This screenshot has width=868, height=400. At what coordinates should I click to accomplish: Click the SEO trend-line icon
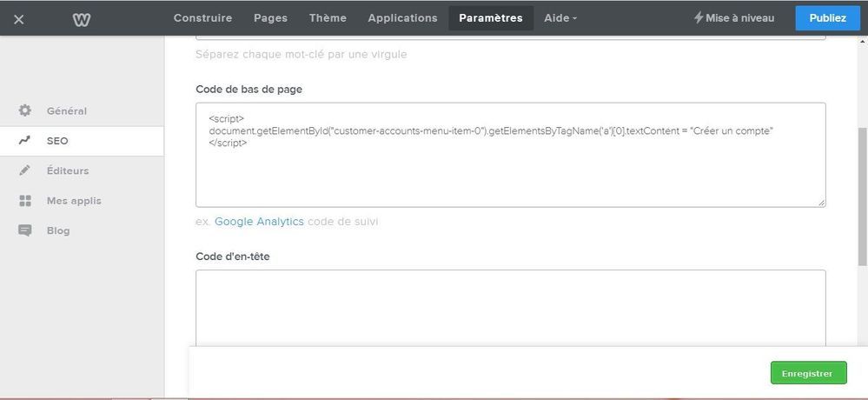click(25, 141)
